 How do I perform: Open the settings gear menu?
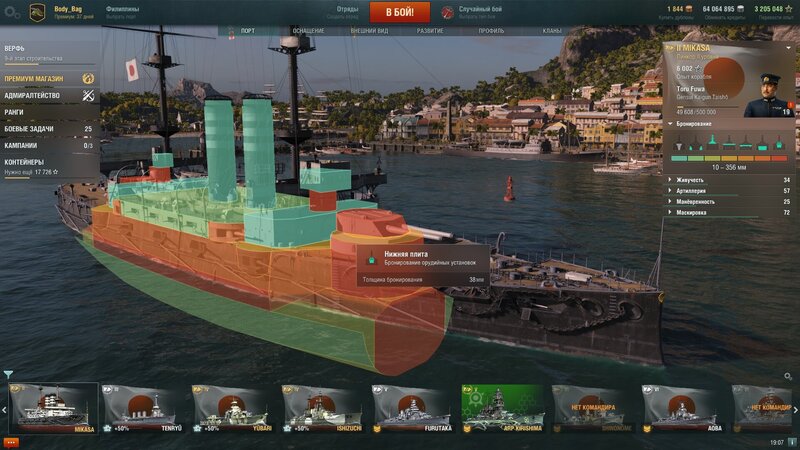tap(11, 13)
